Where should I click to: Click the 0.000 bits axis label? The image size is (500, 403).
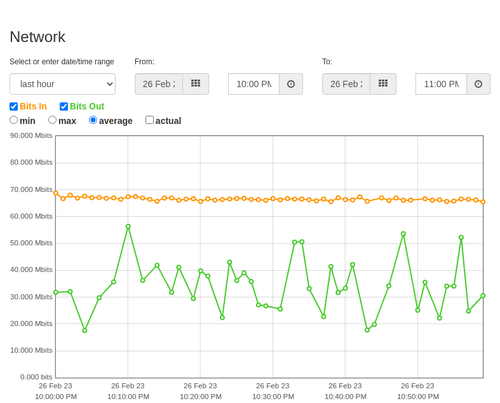36,377
